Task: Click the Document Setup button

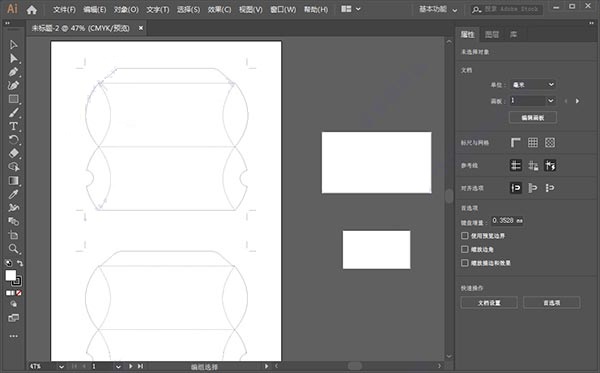Action: (x=489, y=303)
